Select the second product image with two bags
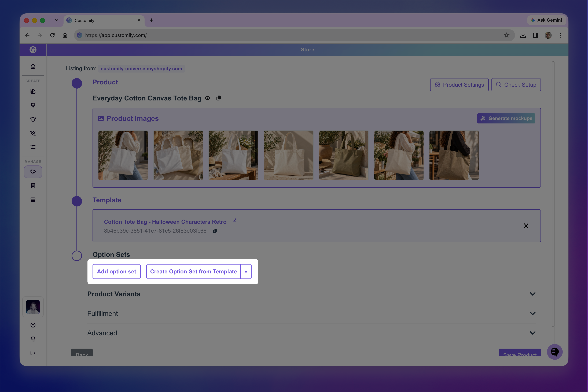588x392 pixels. point(178,155)
